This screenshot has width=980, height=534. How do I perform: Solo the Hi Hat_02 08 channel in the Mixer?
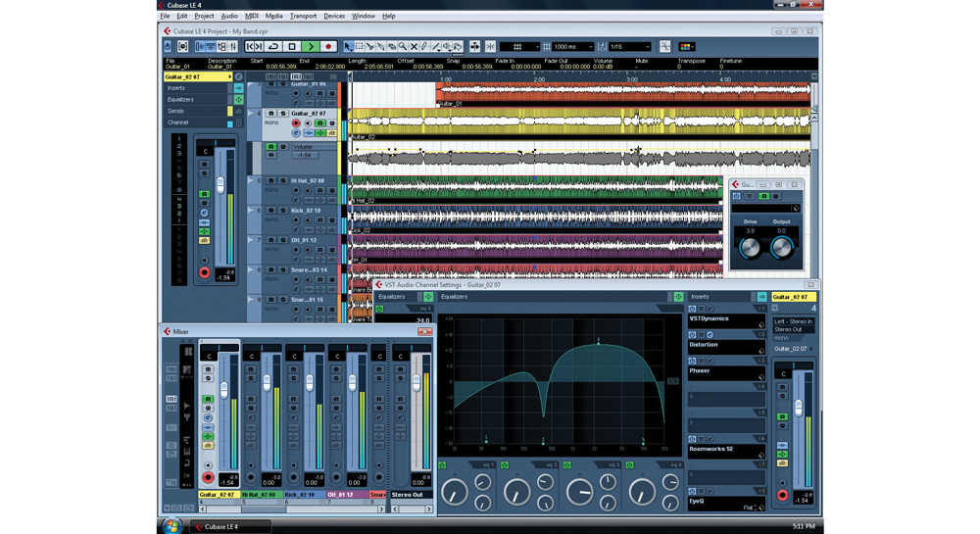(251, 378)
